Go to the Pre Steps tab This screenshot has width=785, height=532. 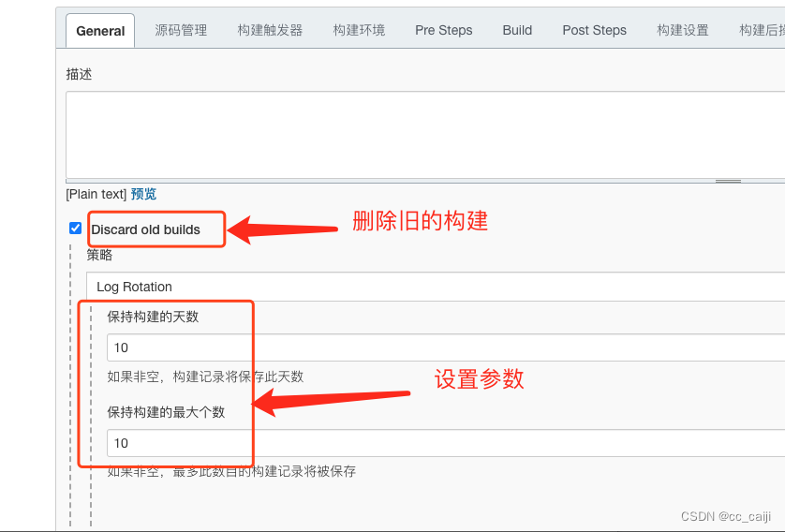[444, 31]
